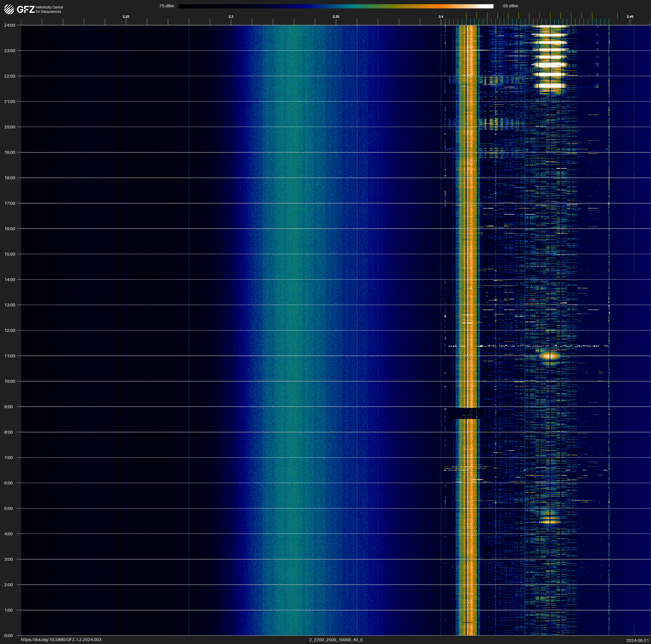Screen dimensions: 651x644
Task: Click the 2.4 frequency axis label
Action: tap(441, 17)
